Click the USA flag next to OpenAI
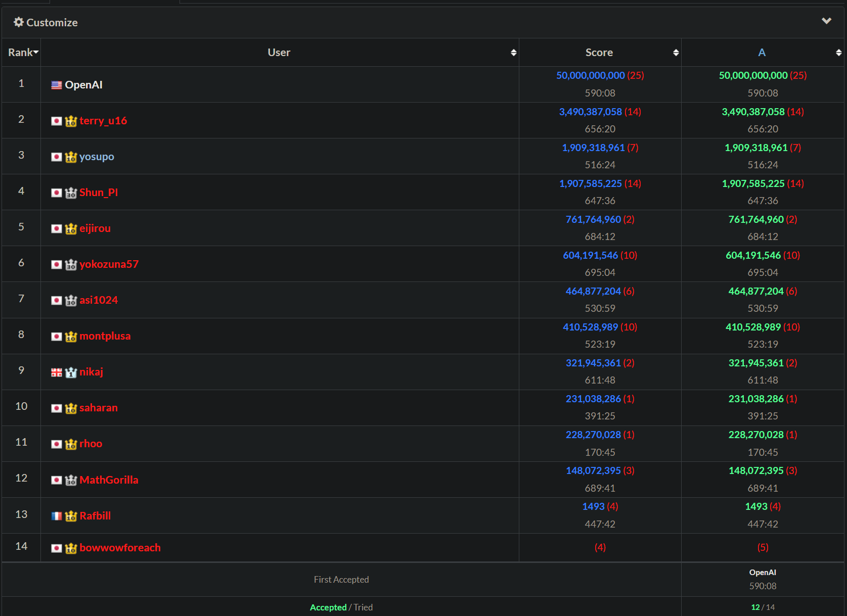The width and height of the screenshot is (847, 616). coord(57,85)
